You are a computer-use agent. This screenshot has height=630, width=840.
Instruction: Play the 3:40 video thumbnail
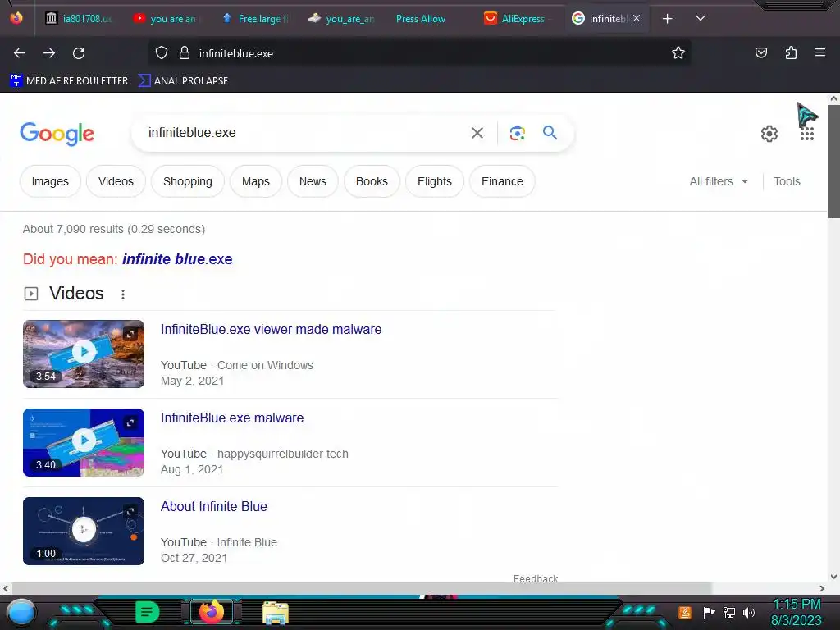[x=84, y=442]
